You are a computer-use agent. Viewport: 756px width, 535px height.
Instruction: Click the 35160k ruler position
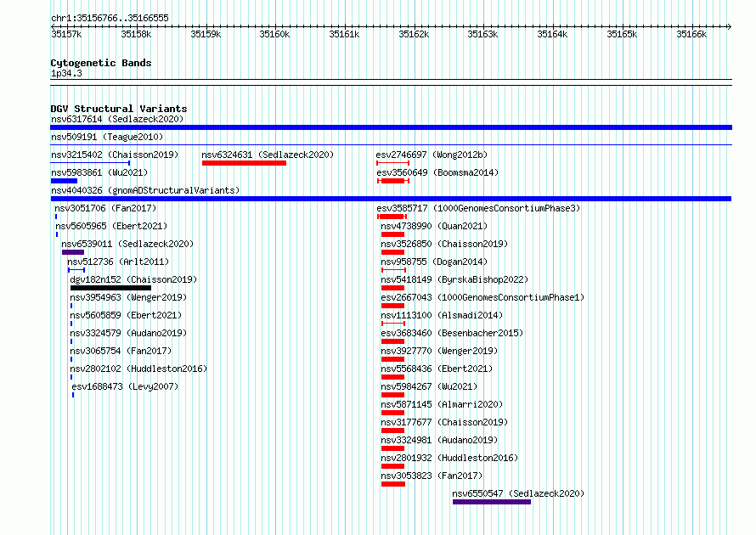click(x=275, y=34)
